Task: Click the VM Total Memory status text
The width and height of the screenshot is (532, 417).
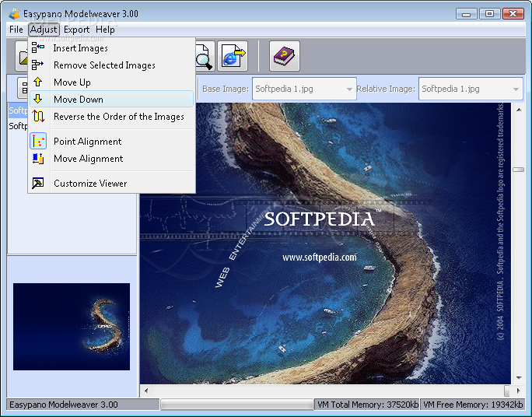Action: coord(367,405)
